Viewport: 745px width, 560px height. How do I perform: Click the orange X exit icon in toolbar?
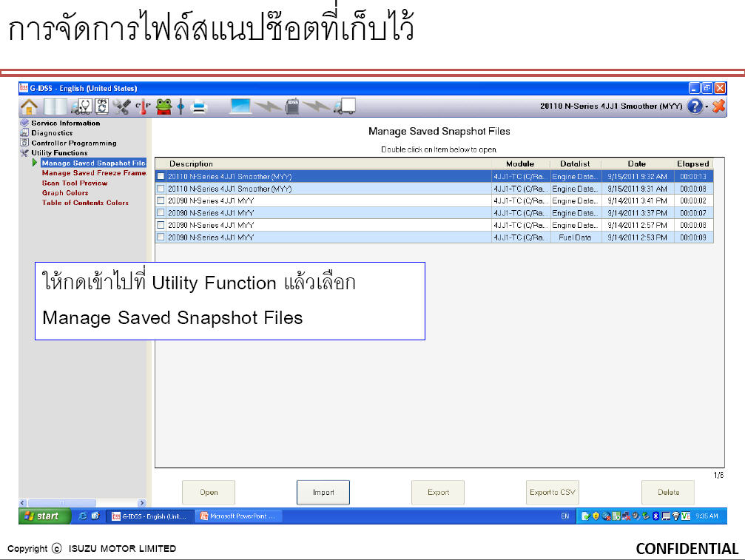click(718, 106)
